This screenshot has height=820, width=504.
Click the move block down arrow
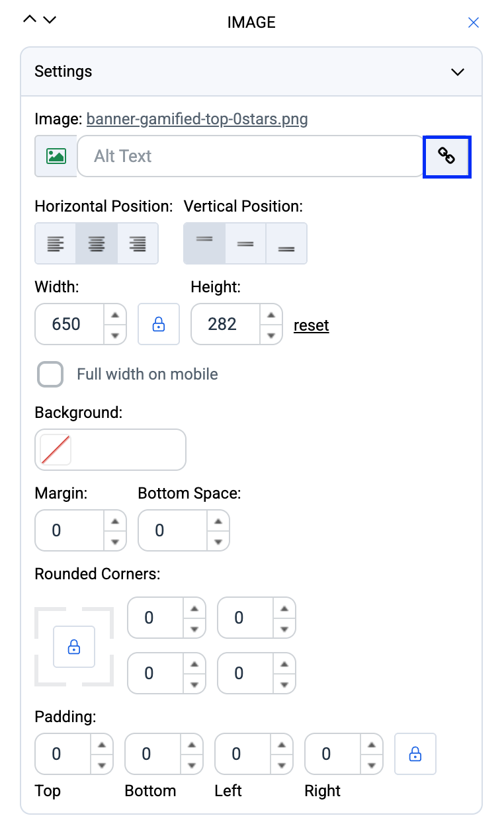(x=49, y=19)
